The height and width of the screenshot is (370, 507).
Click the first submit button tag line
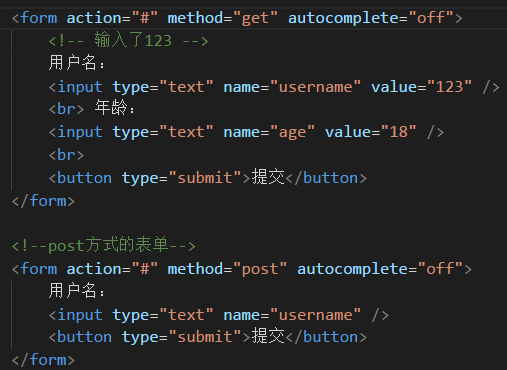coord(208,178)
